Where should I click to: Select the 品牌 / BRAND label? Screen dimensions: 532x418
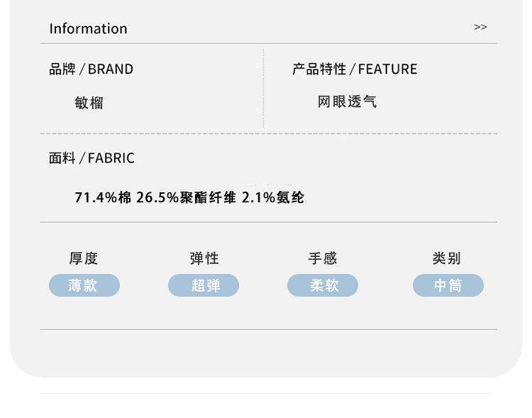tap(91, 70)
